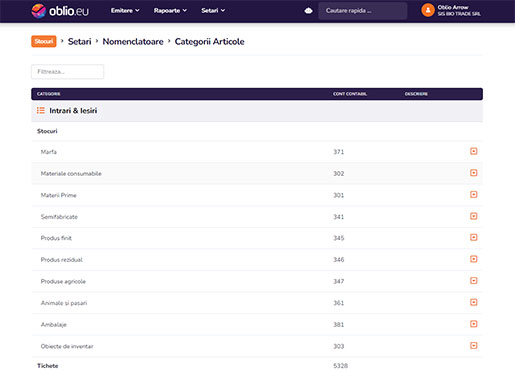The height and width of the screenshot is (371, 515).
Task: Click the Categorii Articole breadcrumb
Action: tap(209, 42)
